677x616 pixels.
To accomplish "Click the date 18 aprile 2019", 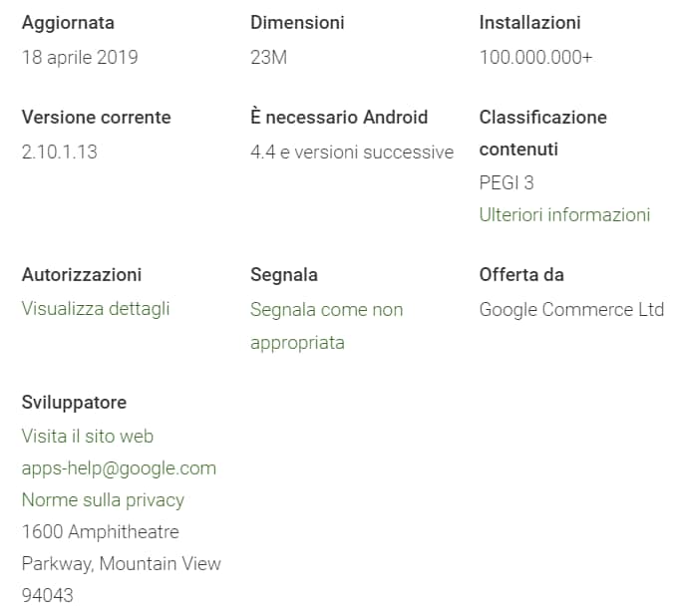I will [80, 57].
